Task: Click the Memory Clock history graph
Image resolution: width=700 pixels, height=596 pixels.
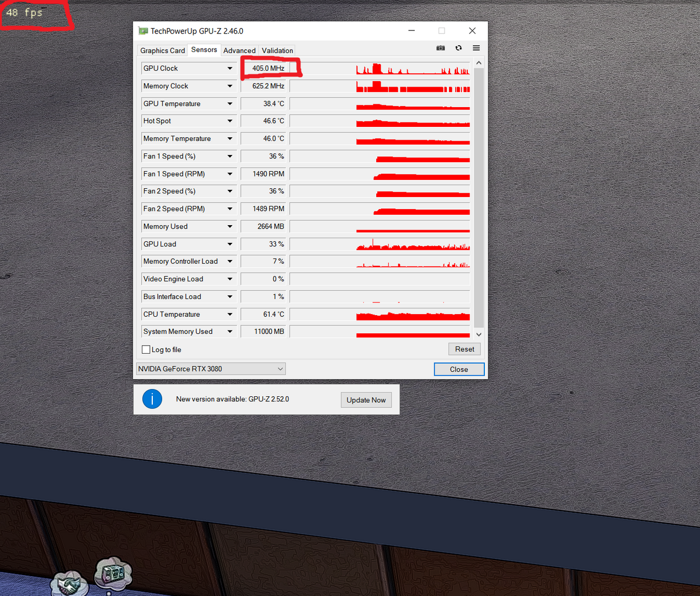Action: pyautogui.click(x=380, y=86)
